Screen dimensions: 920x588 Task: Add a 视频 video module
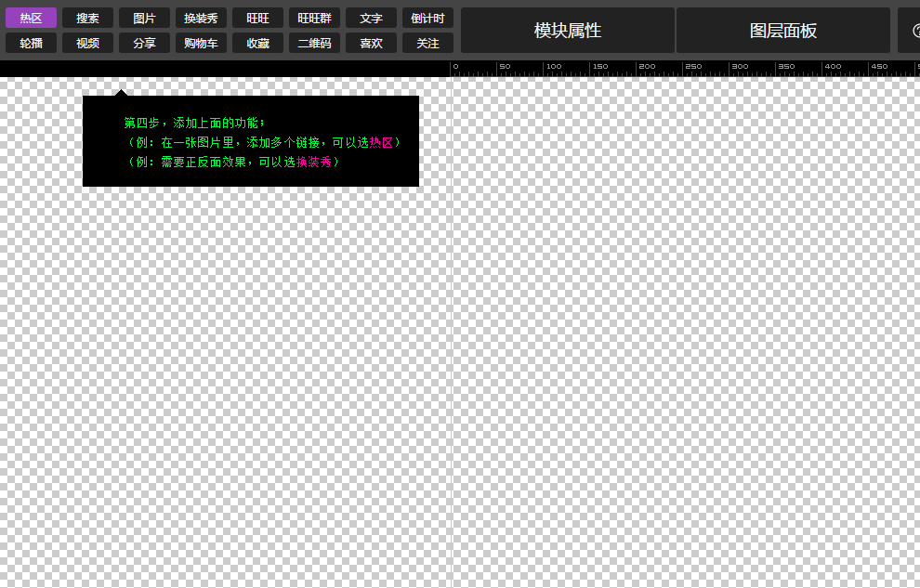[x=87, y=43]
